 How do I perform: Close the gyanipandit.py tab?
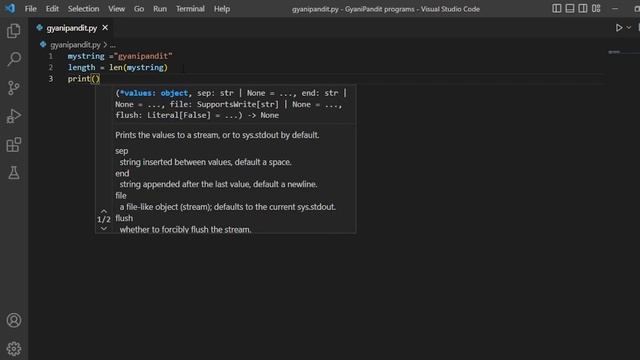point(105,28)
